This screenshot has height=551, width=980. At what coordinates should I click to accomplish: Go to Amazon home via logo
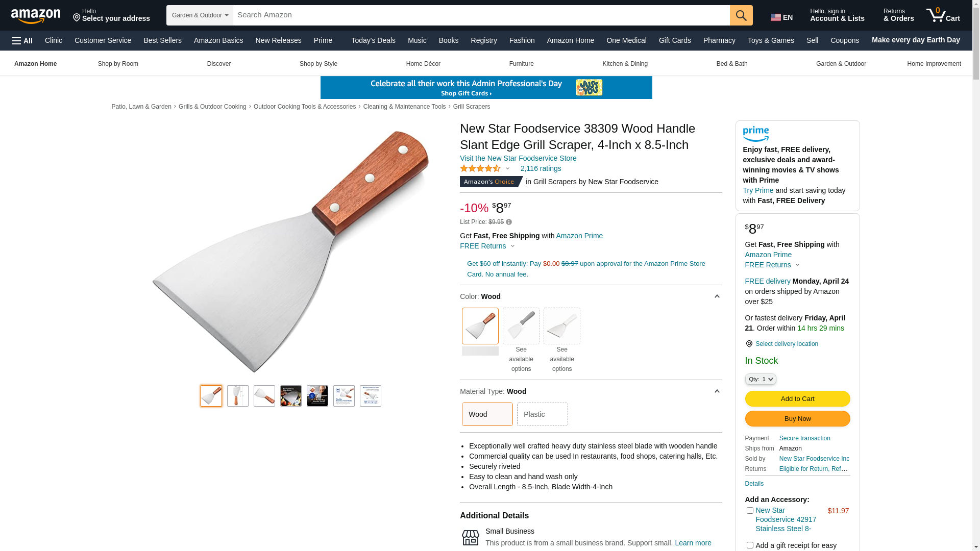36,16
